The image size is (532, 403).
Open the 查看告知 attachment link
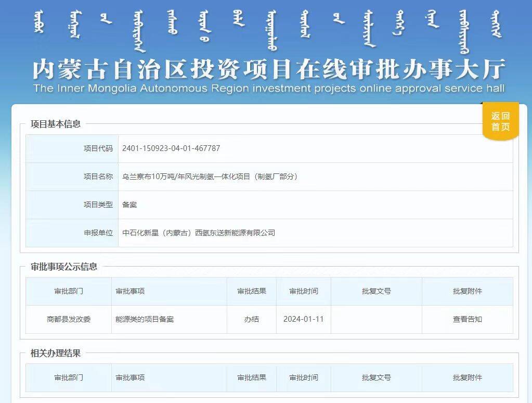pyautogui.click(x=467, y=319)
